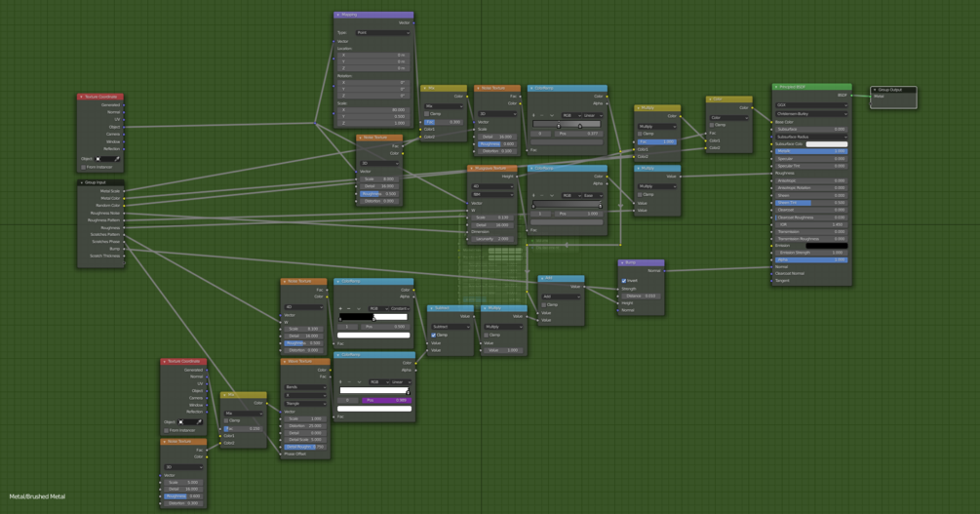Remove a color stop in the Pos 0.989 ColorRamp

[x=349, y=381]
